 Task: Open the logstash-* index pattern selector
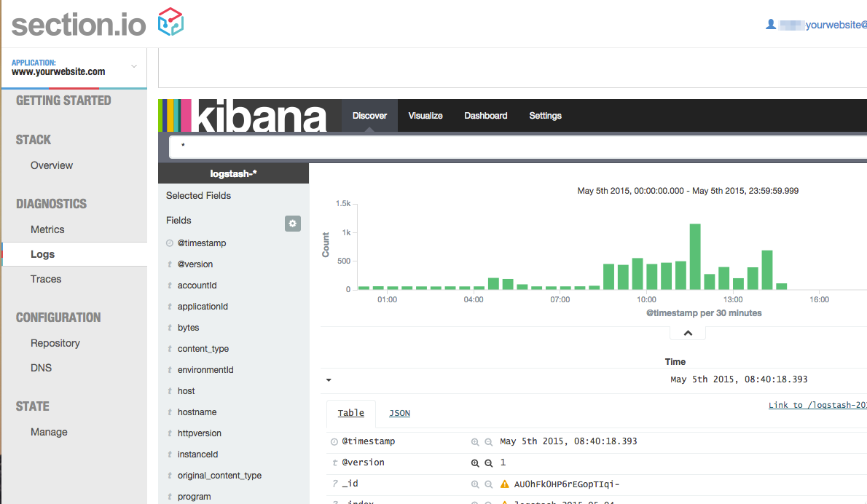point(233,173)
